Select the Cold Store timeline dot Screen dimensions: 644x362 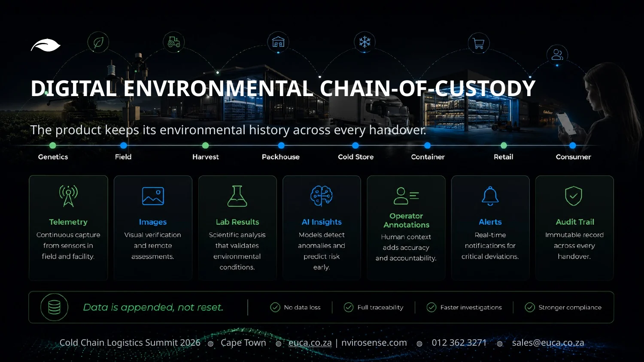tap(355, 145)
